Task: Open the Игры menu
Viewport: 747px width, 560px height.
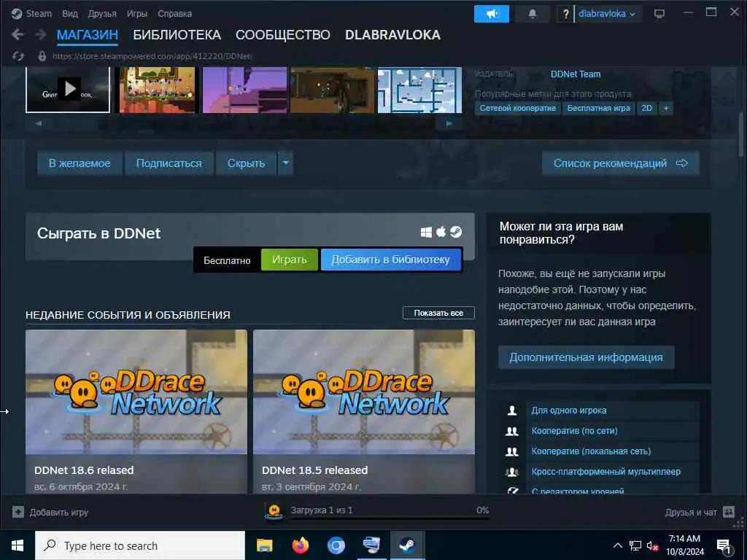Action: click(136, 13)
